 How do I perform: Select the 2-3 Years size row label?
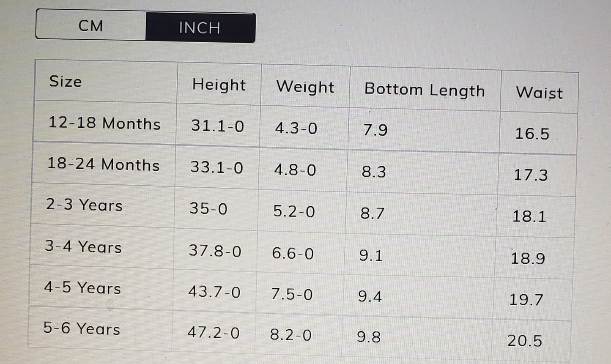[84, 205]
